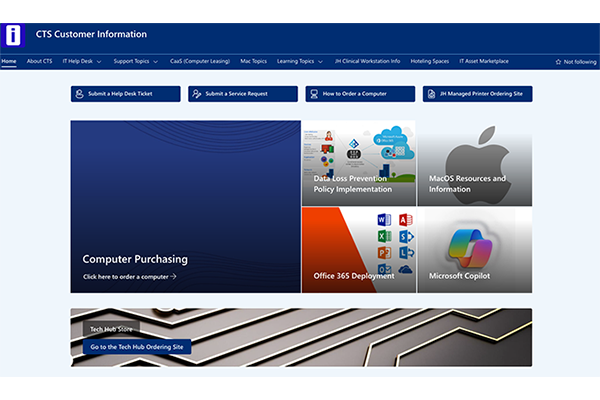Click Go to the Tech Hub Ordering Site
Viewport: 600px width, 400px height.
coord(137,347)
